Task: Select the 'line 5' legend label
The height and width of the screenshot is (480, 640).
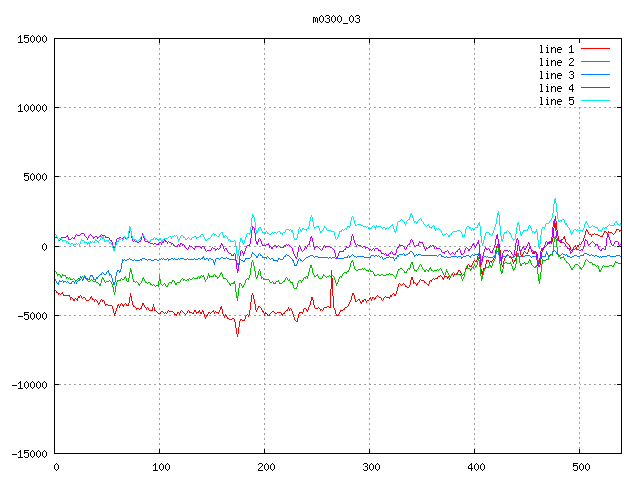Action: (x=556, y=101)
